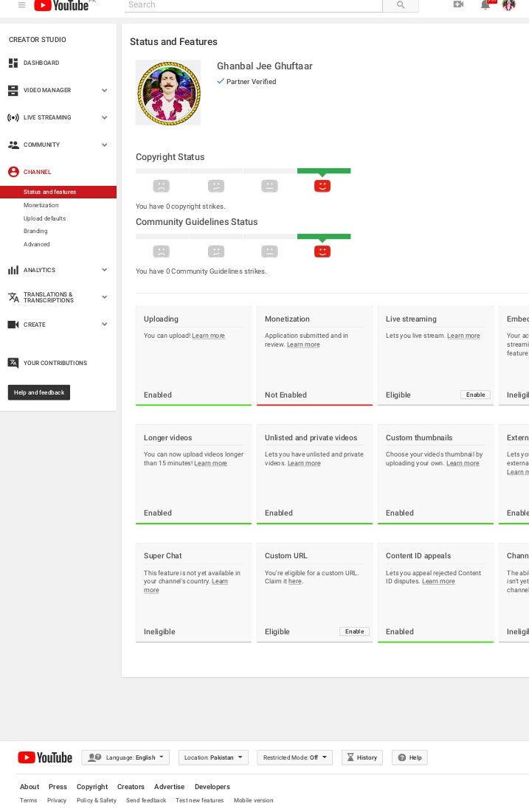Click the Mobile version footer link
Screen dimensions: 529x812
point(253,801)
